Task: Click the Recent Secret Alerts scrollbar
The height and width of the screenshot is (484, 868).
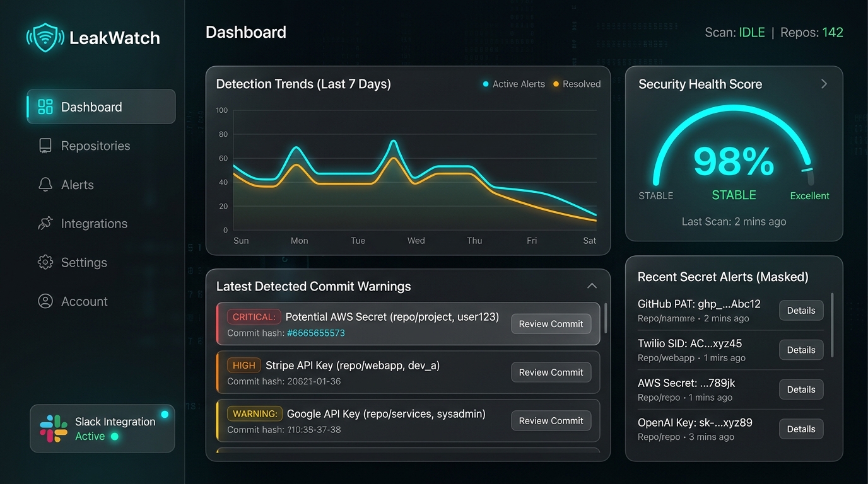Action: click(833, 325)
